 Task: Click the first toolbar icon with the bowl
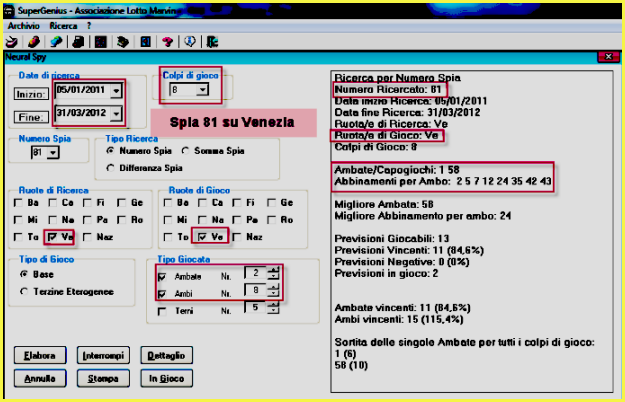(x=11, y=41)
